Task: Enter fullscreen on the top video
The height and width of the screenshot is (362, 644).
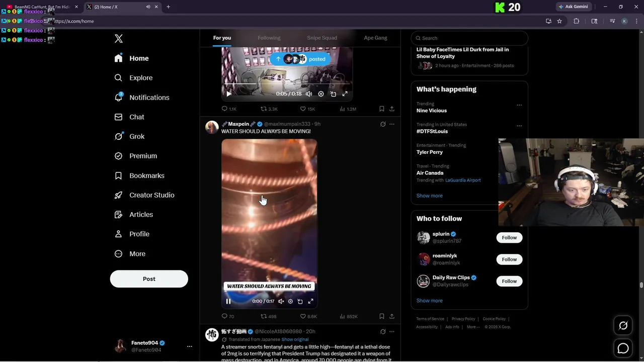Action: [345, 94]
